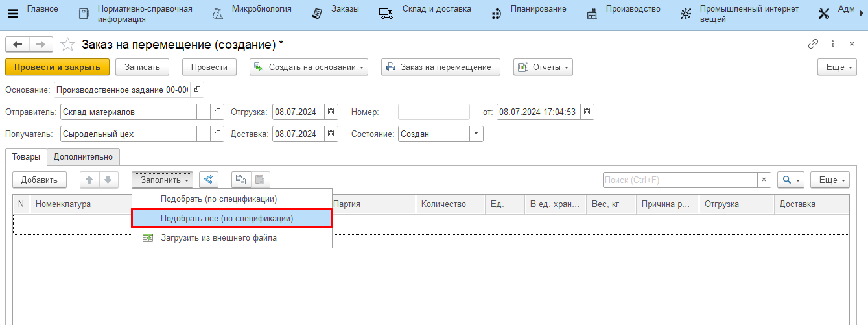
Task: Click the back navigation arrow
Action: click(x=18, y=45)
